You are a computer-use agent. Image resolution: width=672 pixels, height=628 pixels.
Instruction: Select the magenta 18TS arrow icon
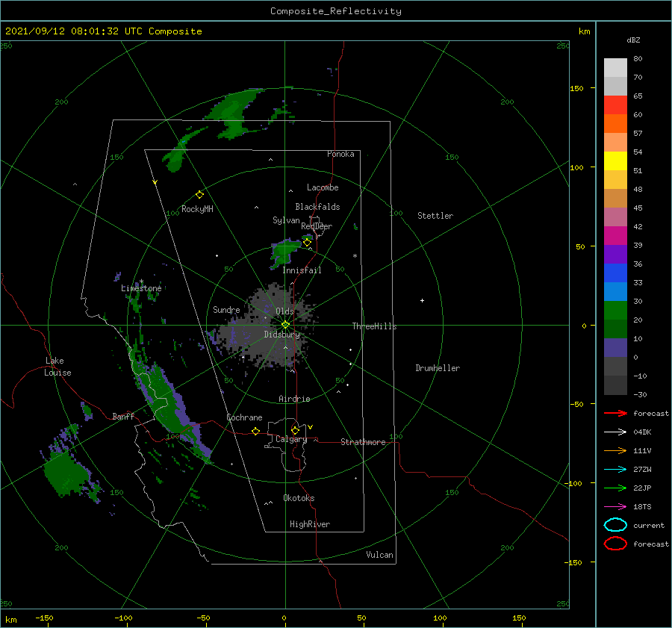pyautogui.click(x=615, y=507)
